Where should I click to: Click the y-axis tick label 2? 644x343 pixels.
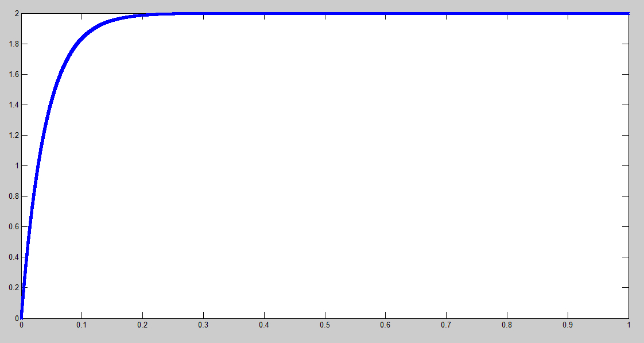point(15,13)
